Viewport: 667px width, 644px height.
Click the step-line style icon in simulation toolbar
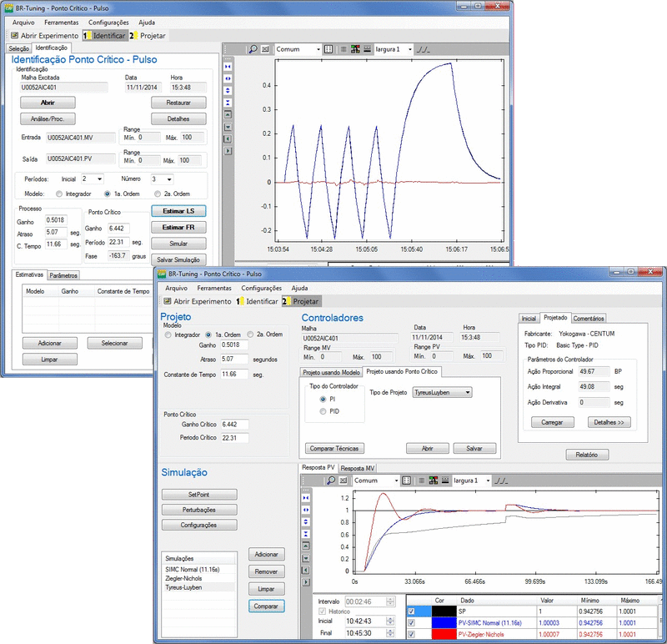(x=500, y=481)
